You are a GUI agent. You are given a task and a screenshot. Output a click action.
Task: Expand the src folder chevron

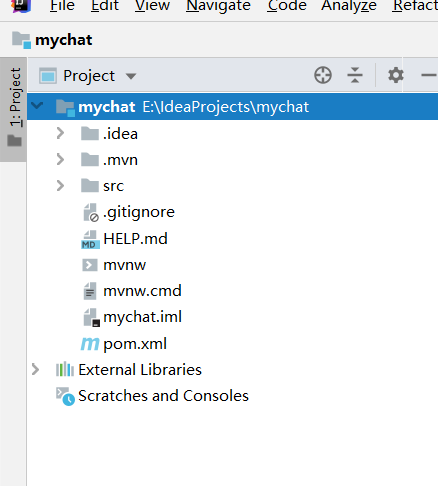[60, 186]
